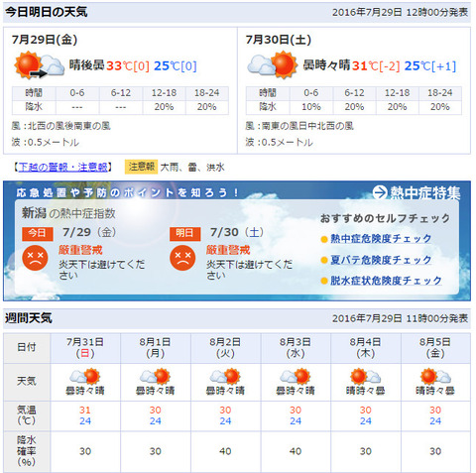This screenshot has height=473, width=476.
Task: Click the 晴後曇 forecast text
Action: pos(86,65)
